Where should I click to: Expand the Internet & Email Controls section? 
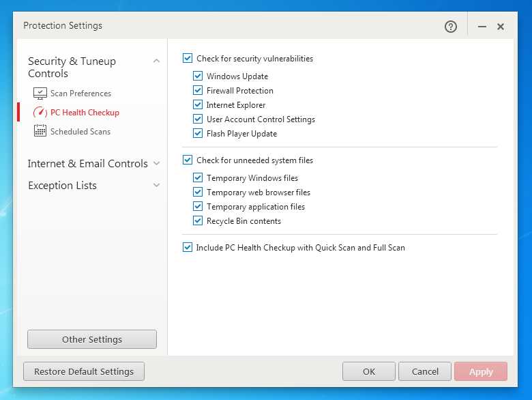pos(156,164)
